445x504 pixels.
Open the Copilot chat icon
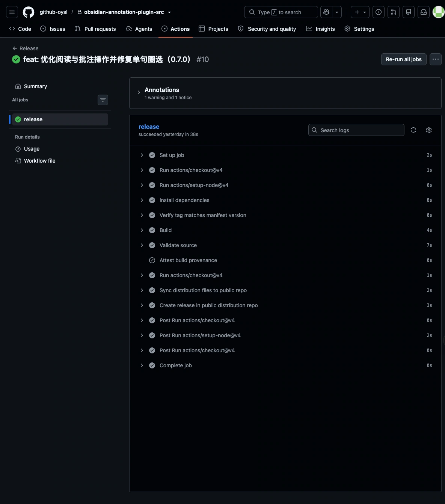coord(326,12)
